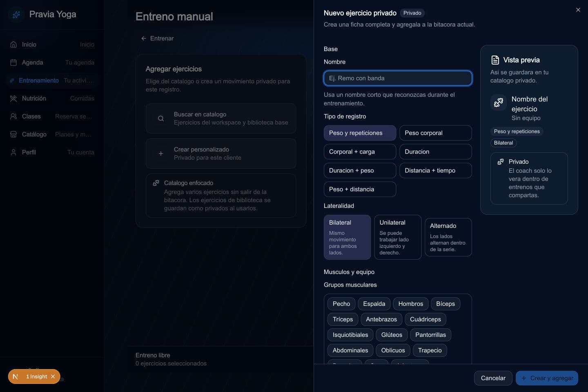The height and width of the screenshot is (392, 588).
Task: Click the Pravia Yoga logo icon
Action: click(x=16, y=15)
